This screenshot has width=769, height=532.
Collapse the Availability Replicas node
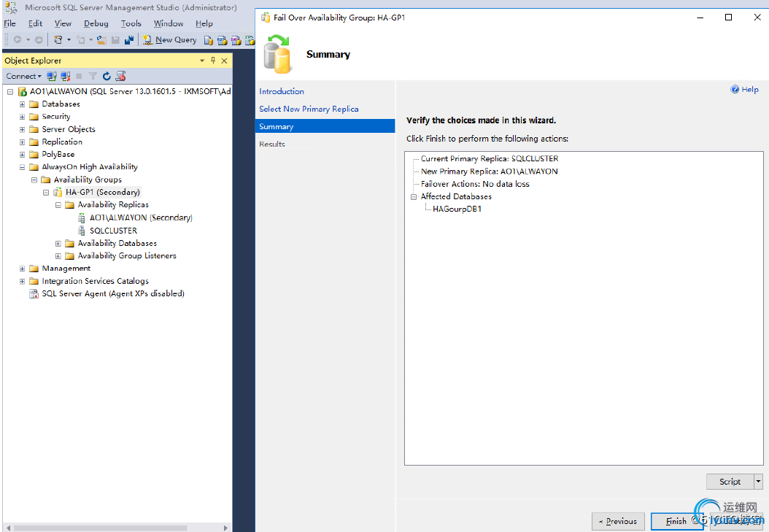[x=58, y=205]
